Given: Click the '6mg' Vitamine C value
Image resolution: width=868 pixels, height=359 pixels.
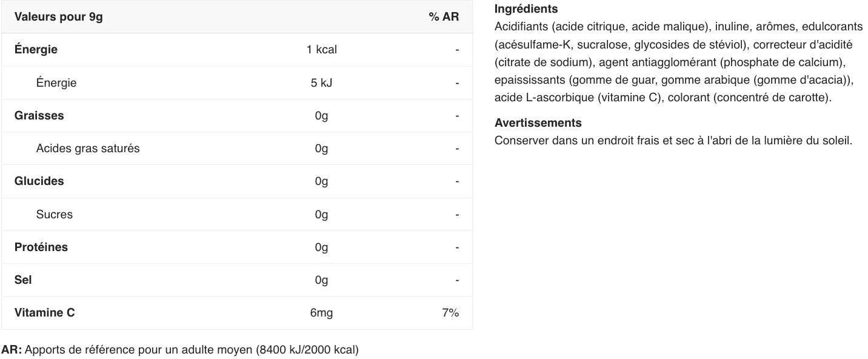Looking at the screenshot, I should (x=321, y=313).
